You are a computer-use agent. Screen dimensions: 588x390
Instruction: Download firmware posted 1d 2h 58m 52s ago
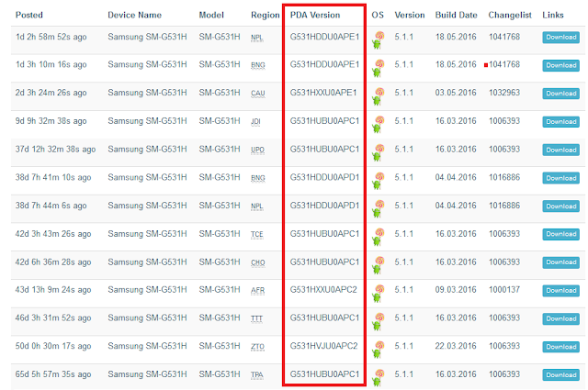point(560,37)
